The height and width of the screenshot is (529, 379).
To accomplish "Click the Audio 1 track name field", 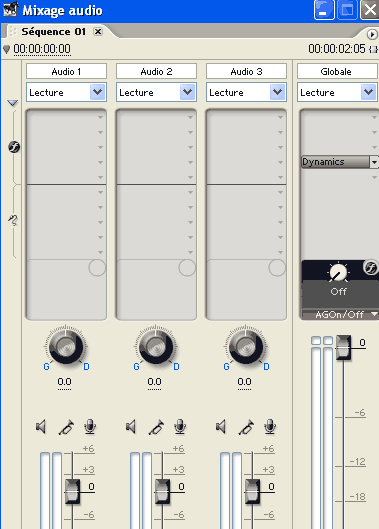I will click(66, 71).
